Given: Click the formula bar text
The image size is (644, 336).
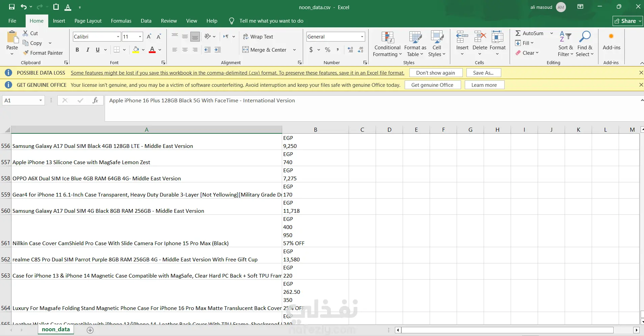Looking at the screenshot, I should [202, 100].
